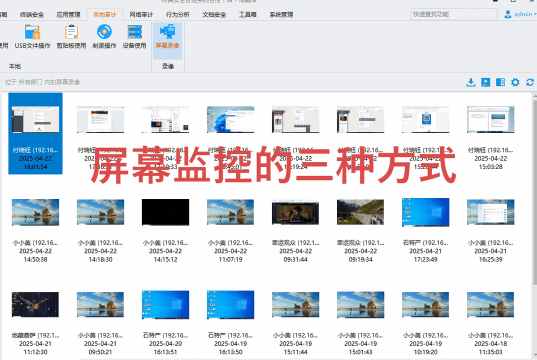
Task: Open the 文档安全 tab
Action: (214, 14)
